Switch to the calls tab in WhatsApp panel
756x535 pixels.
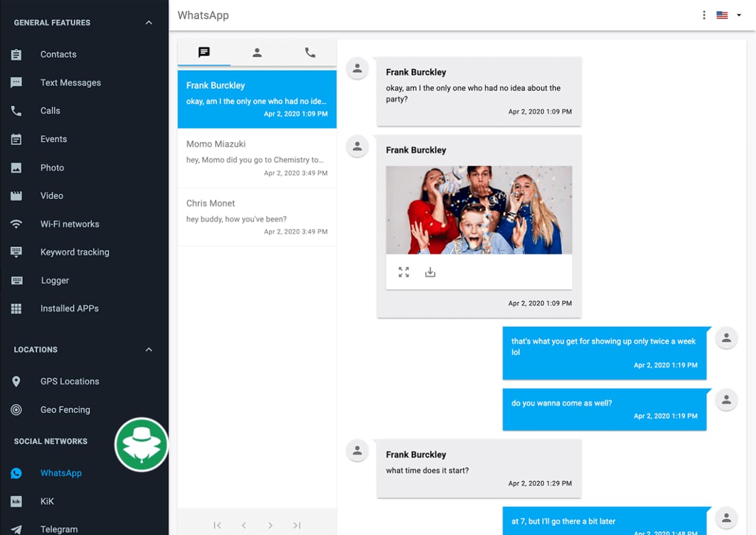(x=310, y=53)
